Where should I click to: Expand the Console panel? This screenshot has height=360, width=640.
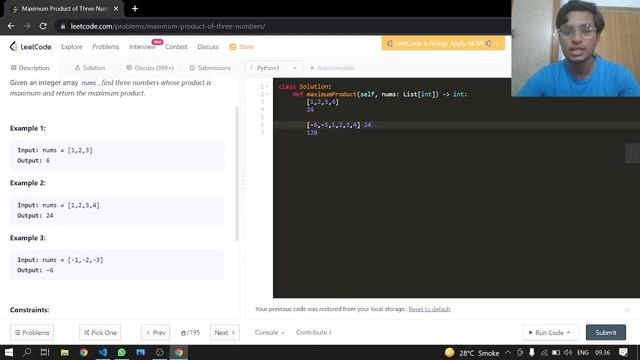[269, 333]
